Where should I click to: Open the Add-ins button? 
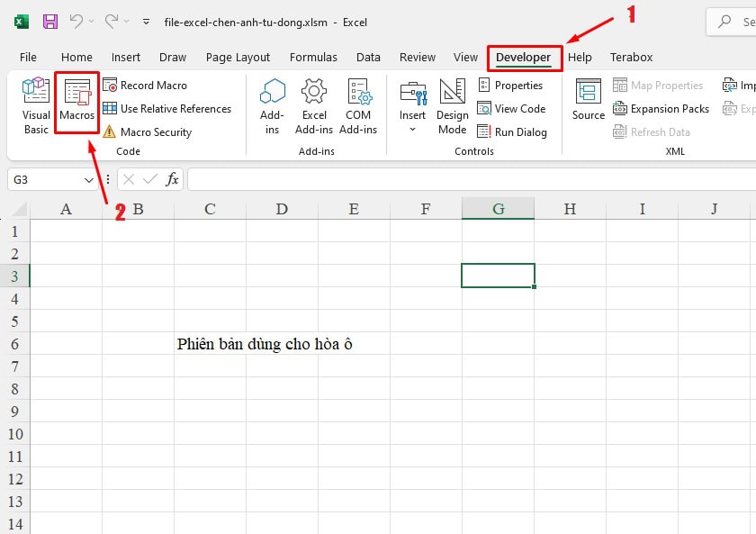(272, 106)
